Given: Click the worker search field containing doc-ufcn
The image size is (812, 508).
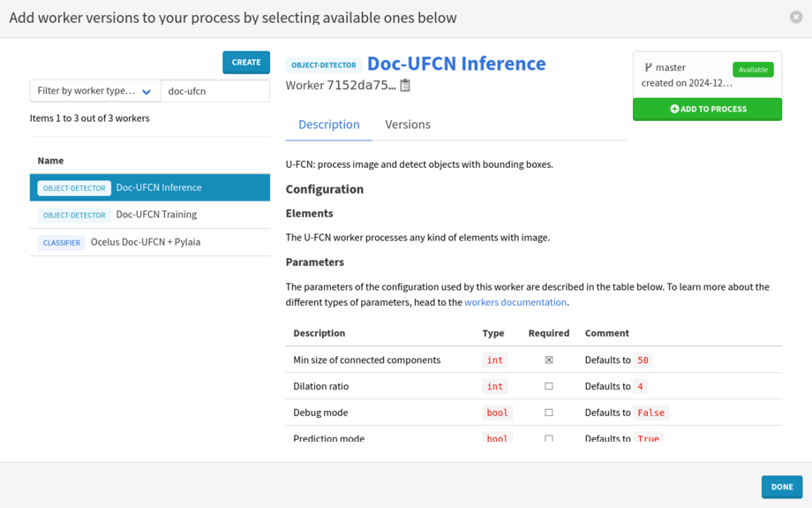Looking at the screenshot, I should tap(215, 91).
